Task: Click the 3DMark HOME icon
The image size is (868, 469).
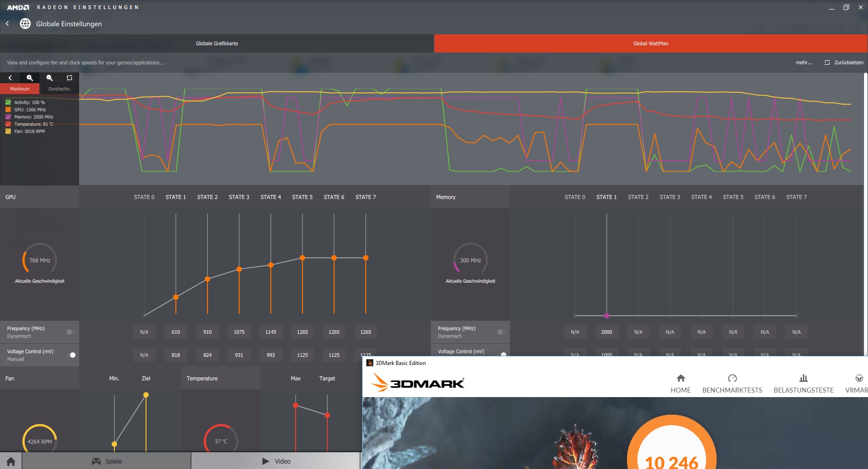Action: click(681, 378)
